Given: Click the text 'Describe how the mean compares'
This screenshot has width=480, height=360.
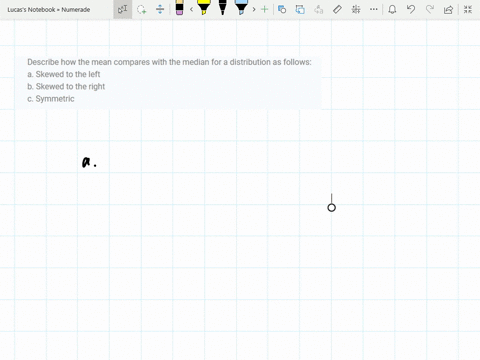Looking at the screenshot, I should 89,62.
